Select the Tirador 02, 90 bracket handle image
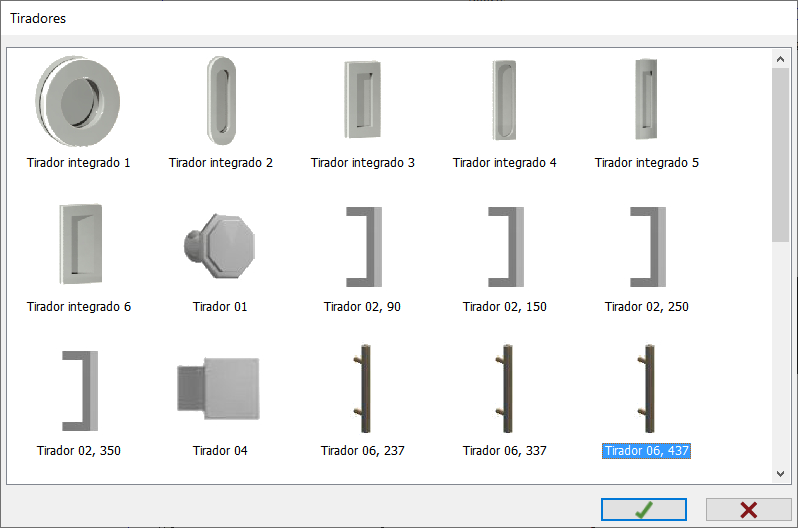The width and height of the screenshot is (798, 528). pos(364,247)
